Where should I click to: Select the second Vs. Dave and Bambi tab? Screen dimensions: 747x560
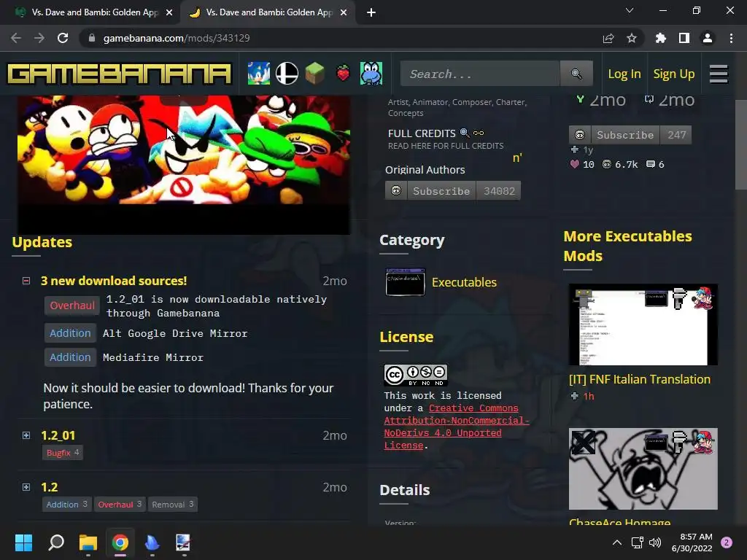(x=269, y=12)
